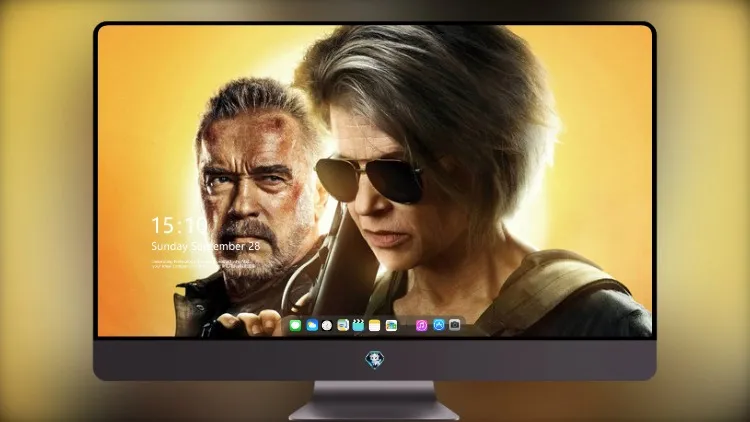Open the Camera app in dock
This screenshot has height=422, width=750.
pyautogui.click(x=455, y=325)
